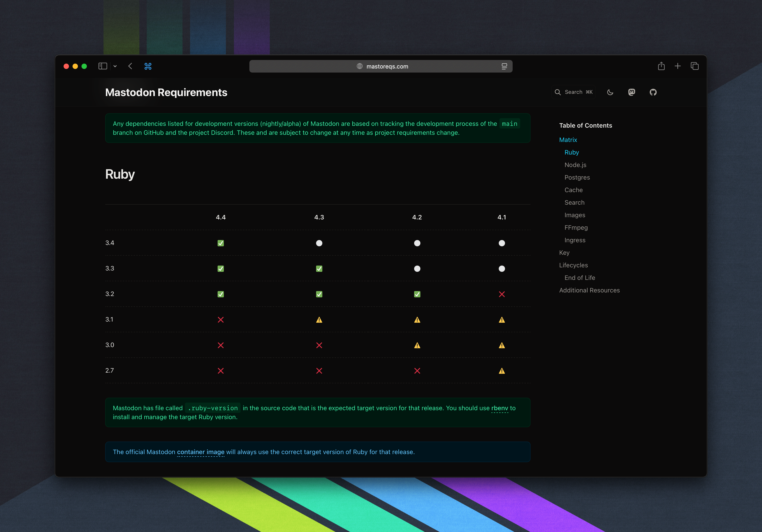This screenshot has height=532, width=762.
Task: Select Ruby in the table of contents
Action: [571, 152]
